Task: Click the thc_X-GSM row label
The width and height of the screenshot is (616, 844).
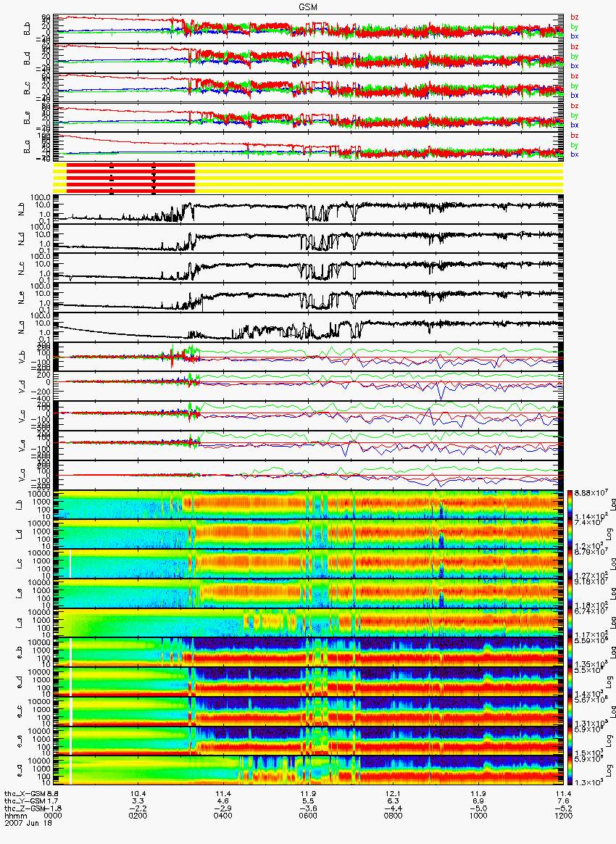Action: coord(25,793)
